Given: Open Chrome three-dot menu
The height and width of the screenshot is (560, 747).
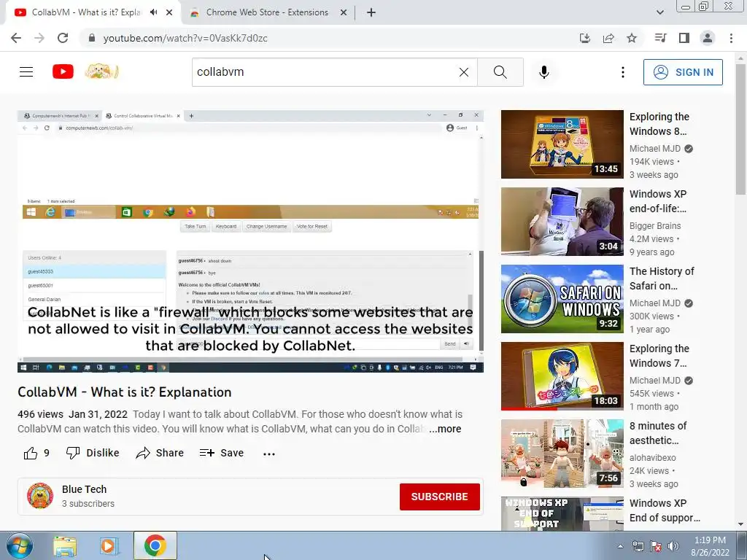Looking at the screenshot, I should click(x=731, y=38).
